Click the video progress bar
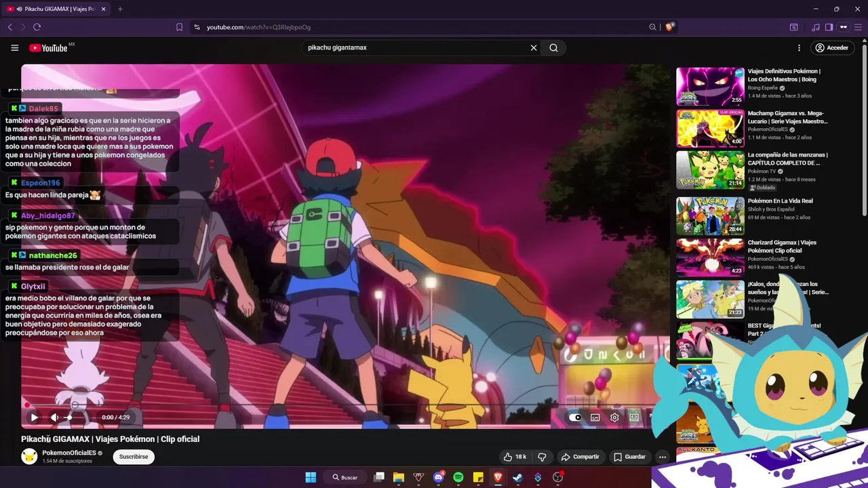This screenshot has width=868, height=488. coord(345,405)
